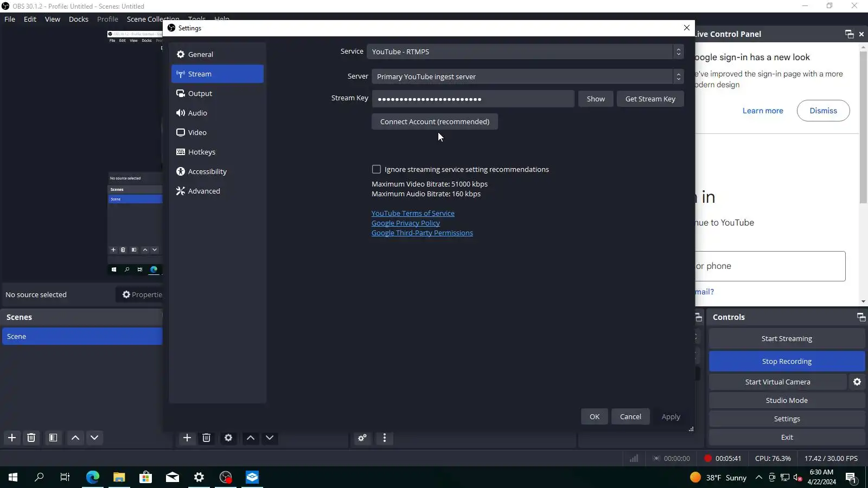This screenshot has height=488, width=868.
Task: Click Learn more in Live Control Panel
Action: pyautogui.click(x=763, y=111)
